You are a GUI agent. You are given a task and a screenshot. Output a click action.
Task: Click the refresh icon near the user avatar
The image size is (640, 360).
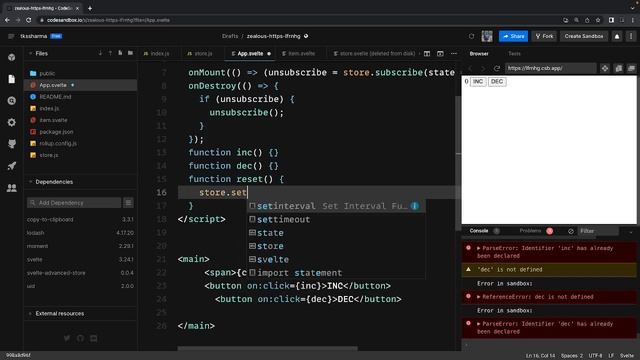[x=471, y=36]
